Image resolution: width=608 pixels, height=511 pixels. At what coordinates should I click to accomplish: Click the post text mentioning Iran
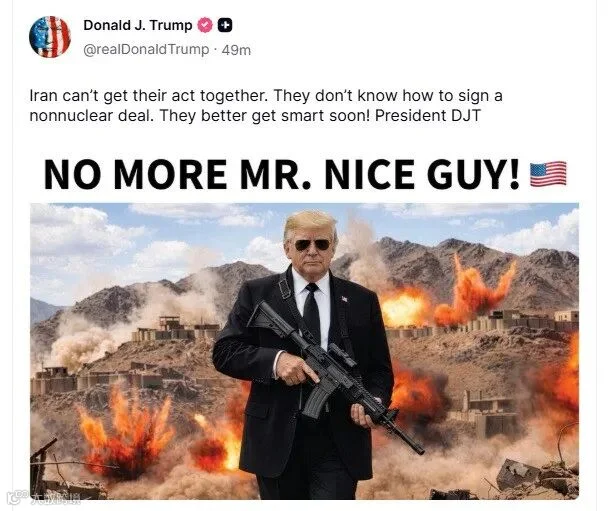[x=266, y=105]
